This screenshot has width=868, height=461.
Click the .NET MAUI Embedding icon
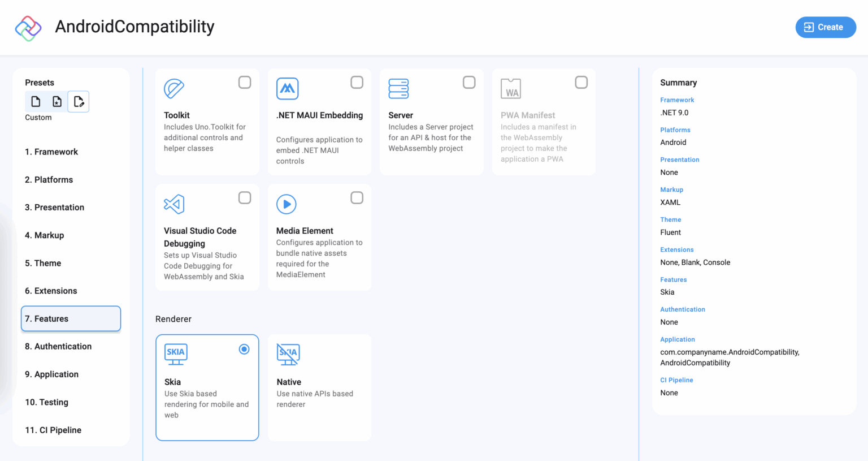[x=287, y=89]
